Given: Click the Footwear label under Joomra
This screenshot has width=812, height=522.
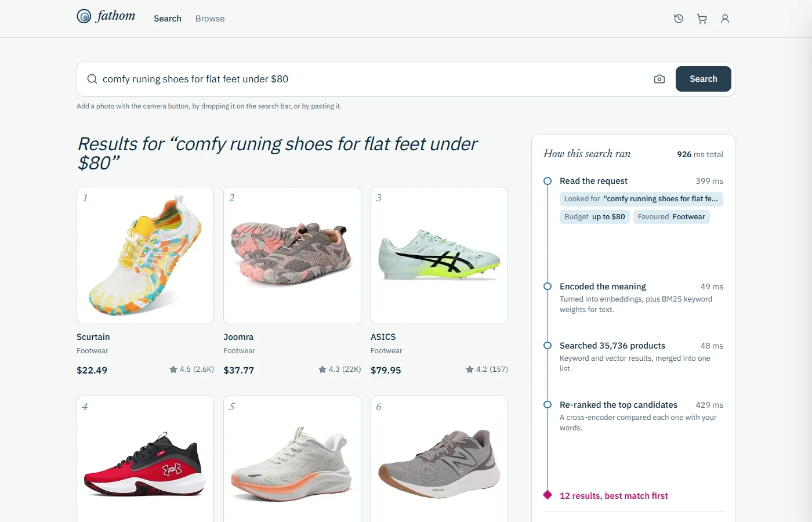Looking at the screenshot, I should (239, 351).
